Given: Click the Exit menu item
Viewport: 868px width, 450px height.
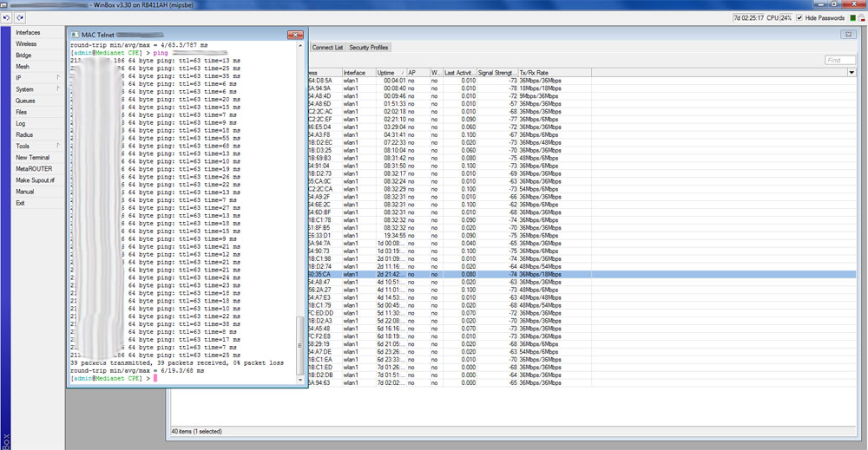Looking at the screenshot, I should pyautogui.click(x=20, y=203).
